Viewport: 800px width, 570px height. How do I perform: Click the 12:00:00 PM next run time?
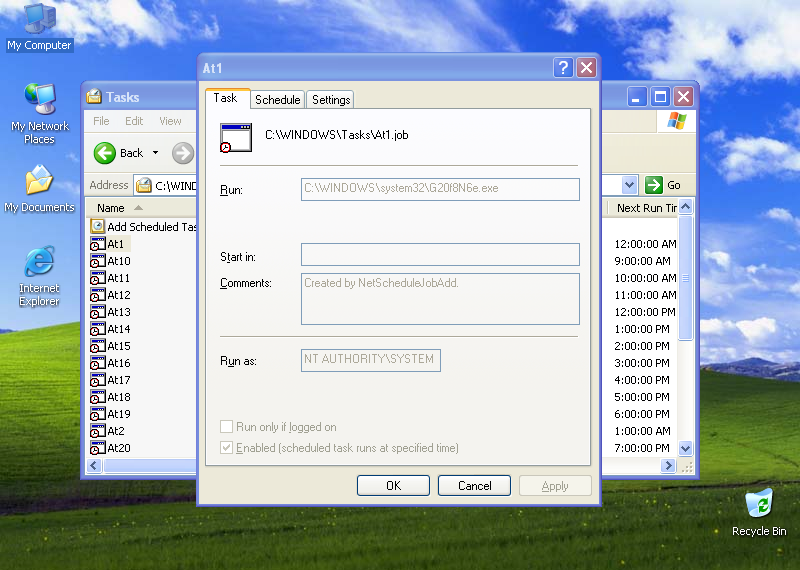pos(645,312)
